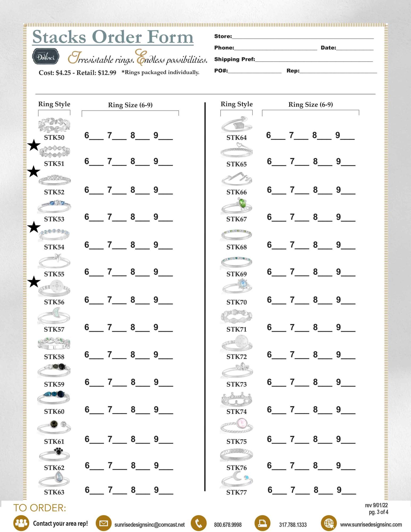The height and width of the screenshot is (532, 411).
Task: Click size 7 blank for STK76
Action: (302, 466)
